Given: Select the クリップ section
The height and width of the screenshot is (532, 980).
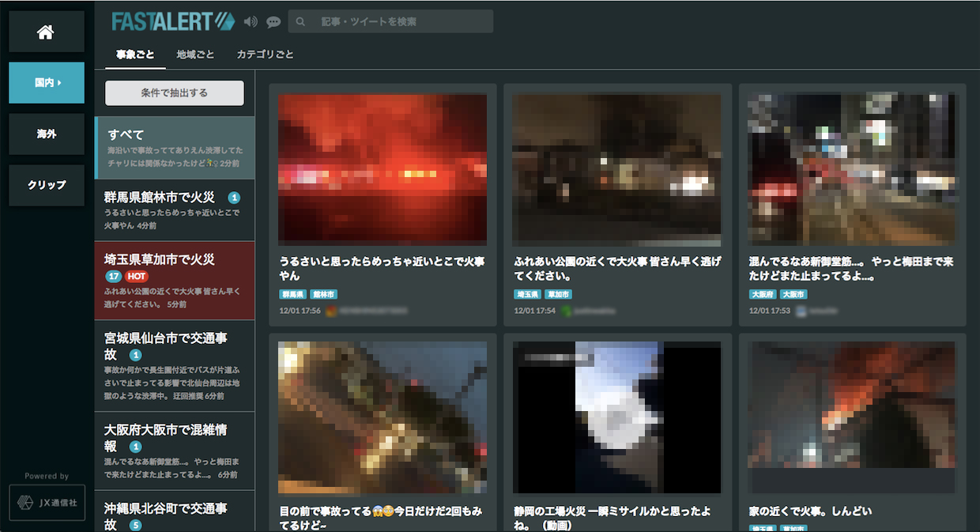Looking at the screenshot, I should pyautogui.click(x=46, y=185).
